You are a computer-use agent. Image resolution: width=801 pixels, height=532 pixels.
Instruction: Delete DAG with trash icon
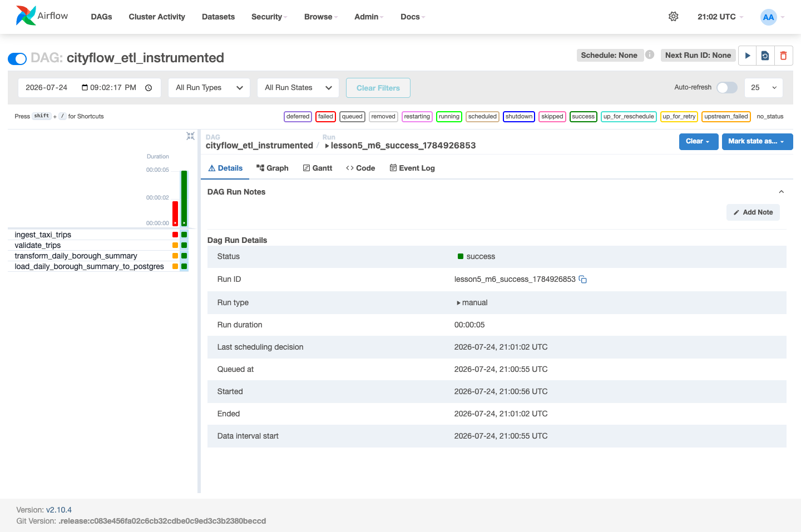pos(783,56)
